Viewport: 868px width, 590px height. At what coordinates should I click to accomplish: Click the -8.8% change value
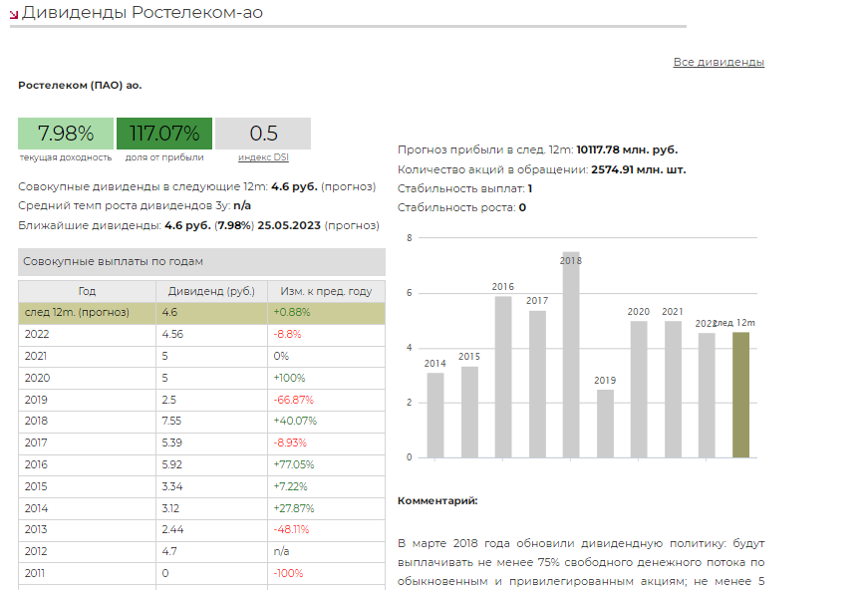[287, 334]
